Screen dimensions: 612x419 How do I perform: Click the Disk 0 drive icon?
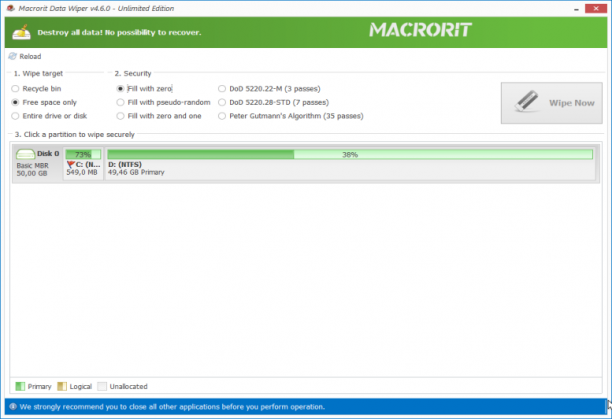point(25,154)
